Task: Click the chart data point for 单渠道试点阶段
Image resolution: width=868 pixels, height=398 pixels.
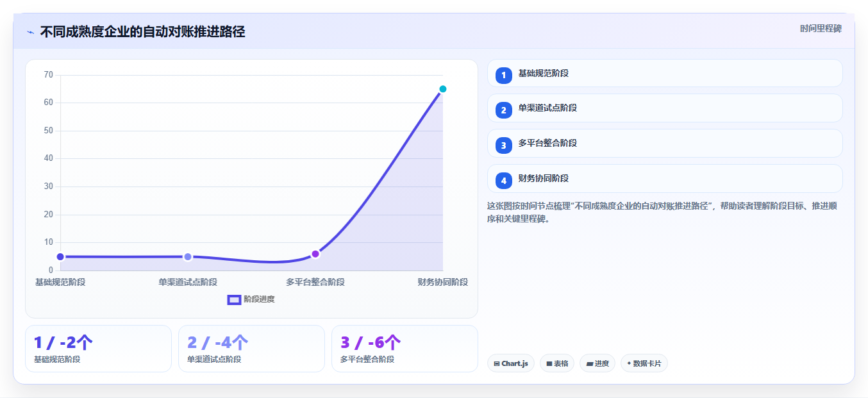Action: (188, 256)
